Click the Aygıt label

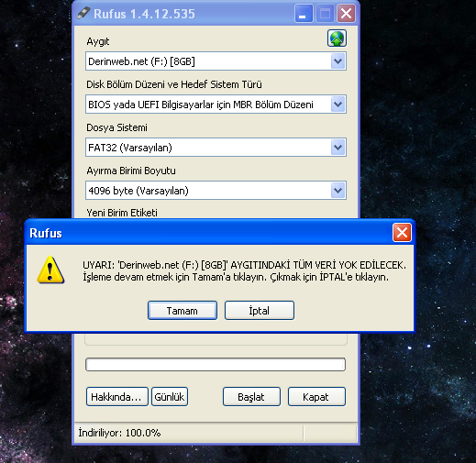point(98,41)
